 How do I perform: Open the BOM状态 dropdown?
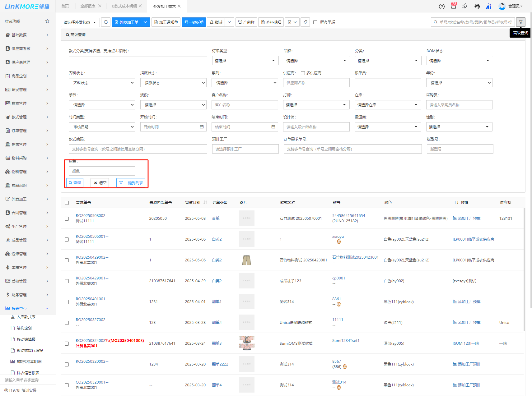tap(459, 61)
